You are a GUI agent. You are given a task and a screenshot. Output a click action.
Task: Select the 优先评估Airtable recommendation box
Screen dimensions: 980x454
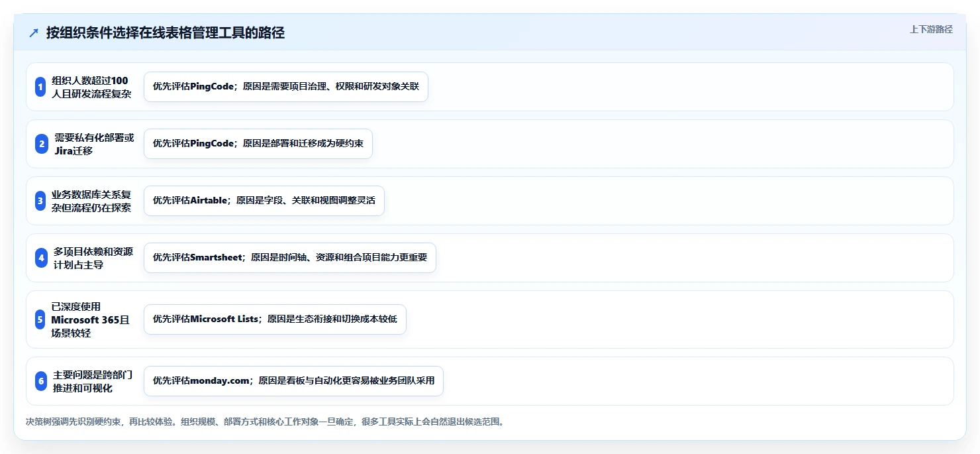[x=264, y=201]
